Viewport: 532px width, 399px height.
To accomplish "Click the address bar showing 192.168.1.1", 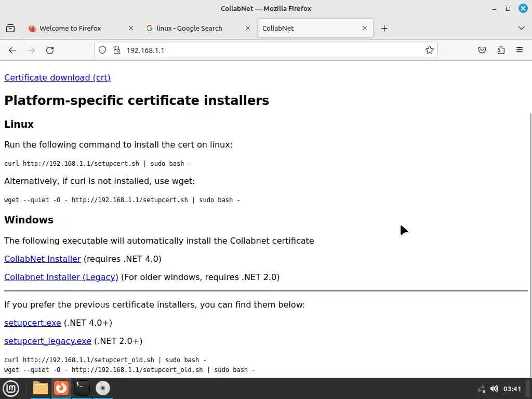I will (265, 50).
